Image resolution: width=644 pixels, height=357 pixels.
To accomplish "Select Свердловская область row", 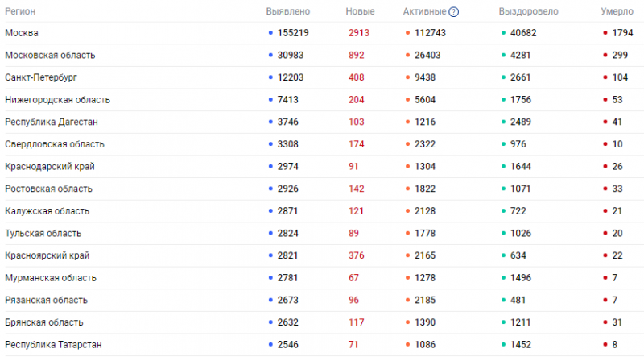I will (322, 144).
